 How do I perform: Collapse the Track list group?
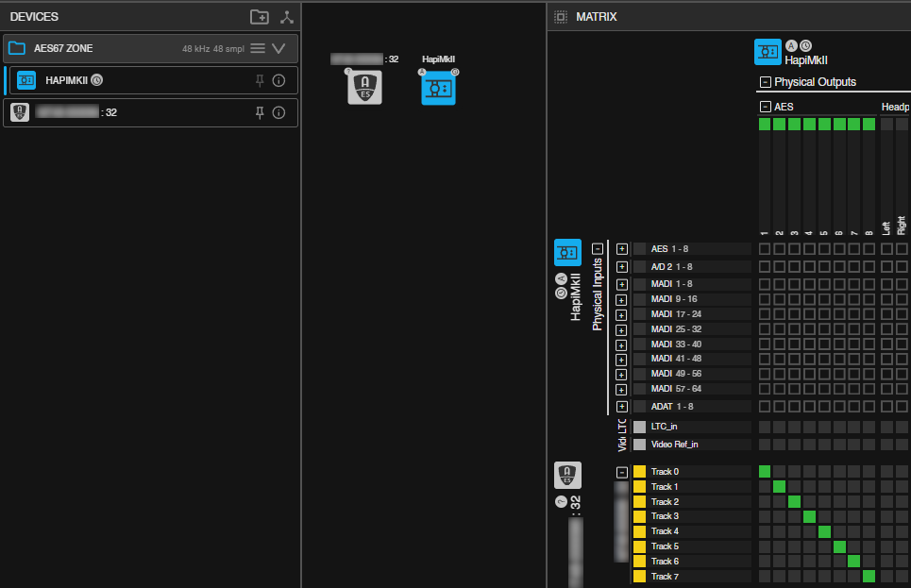coord(622,472)
